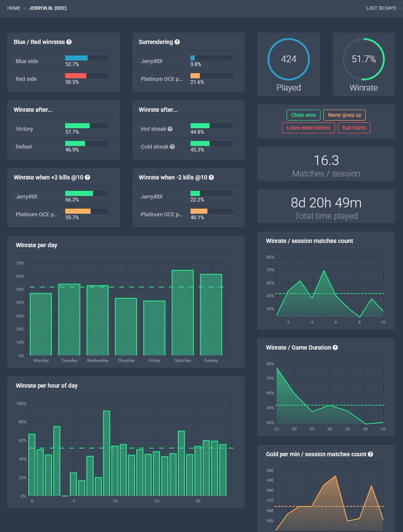
Task: Click the Saturday winrate bar
Action: click(x=183, y=313)
